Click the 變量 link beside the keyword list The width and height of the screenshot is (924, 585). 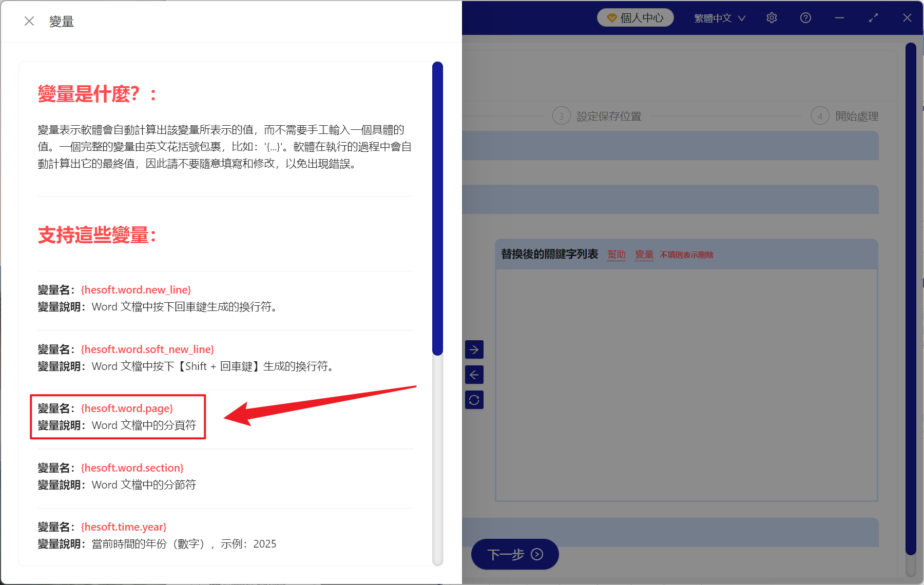(x=644, y=254)
